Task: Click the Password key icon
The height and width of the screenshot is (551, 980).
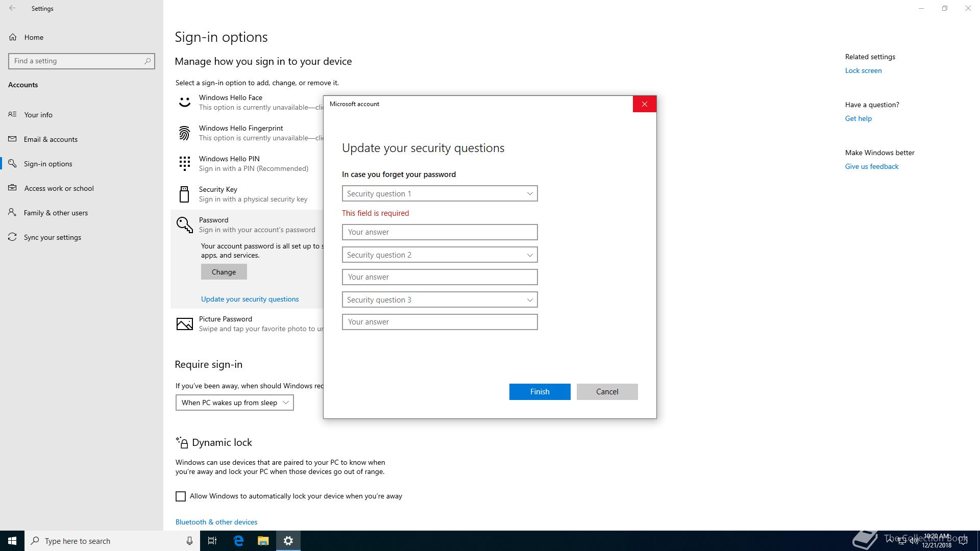Action: tap(184, 224)
